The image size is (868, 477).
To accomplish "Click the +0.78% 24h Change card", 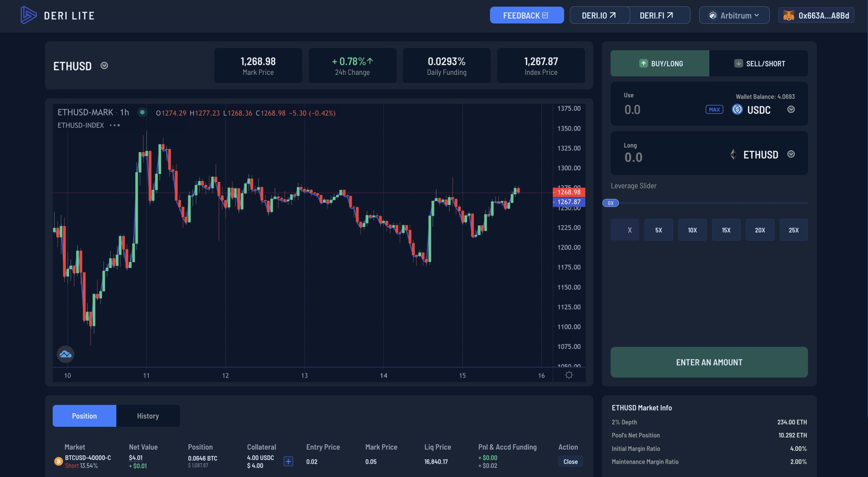I will tap(352, 65).
